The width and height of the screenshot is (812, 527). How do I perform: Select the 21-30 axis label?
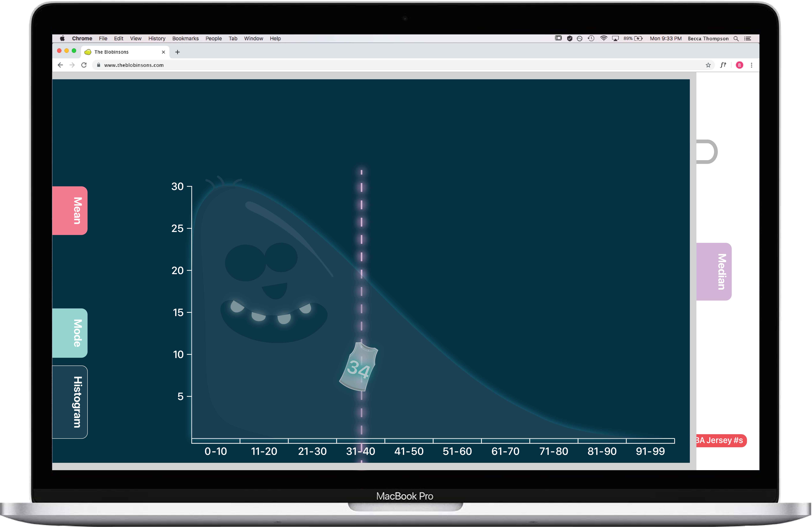312,451
